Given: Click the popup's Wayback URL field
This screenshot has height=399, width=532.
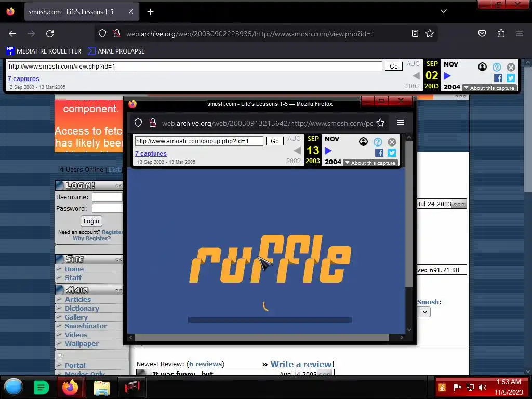Looking at the screenshot, I should [199, 141].
